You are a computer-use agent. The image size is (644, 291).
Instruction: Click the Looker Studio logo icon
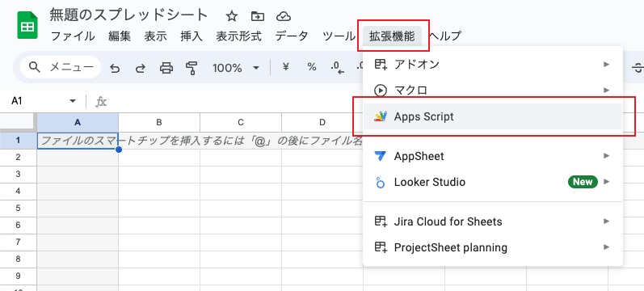381,182
